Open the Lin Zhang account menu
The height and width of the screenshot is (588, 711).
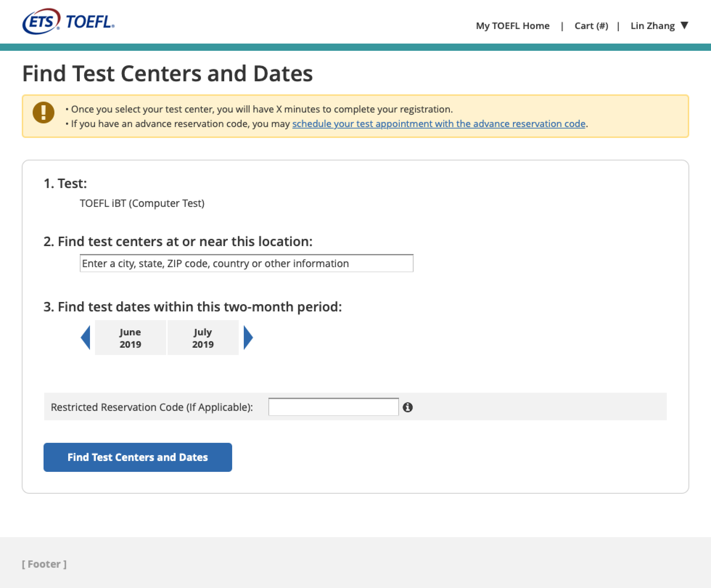click(652, 26)
